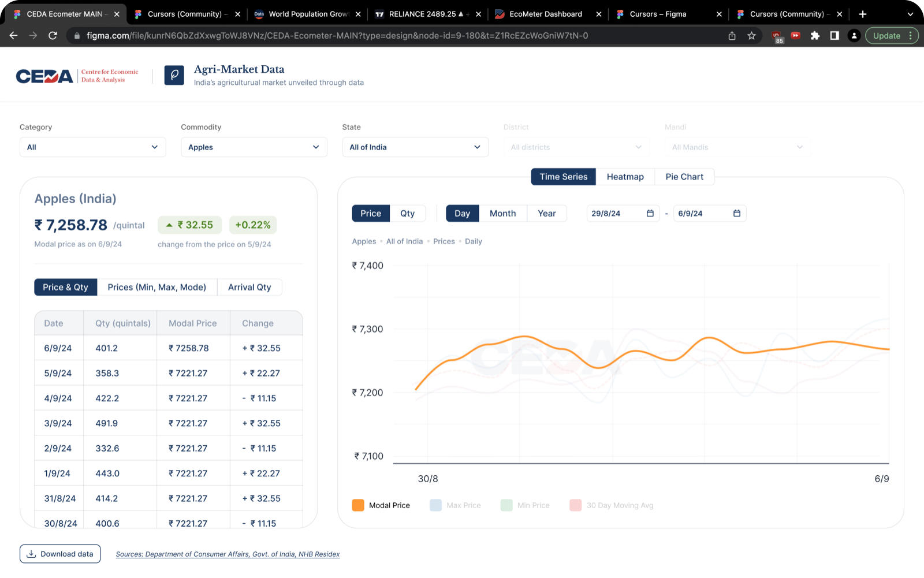Viewport: 924px width, 578px height.
Task: Open a new browser tab with plus icon
Action: pos(863,14)
